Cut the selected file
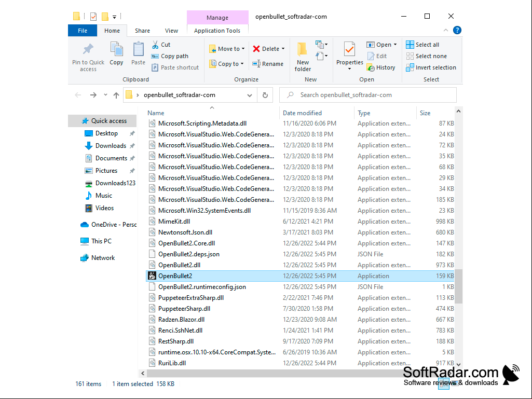532x399 pixels. tap(161, 45)
